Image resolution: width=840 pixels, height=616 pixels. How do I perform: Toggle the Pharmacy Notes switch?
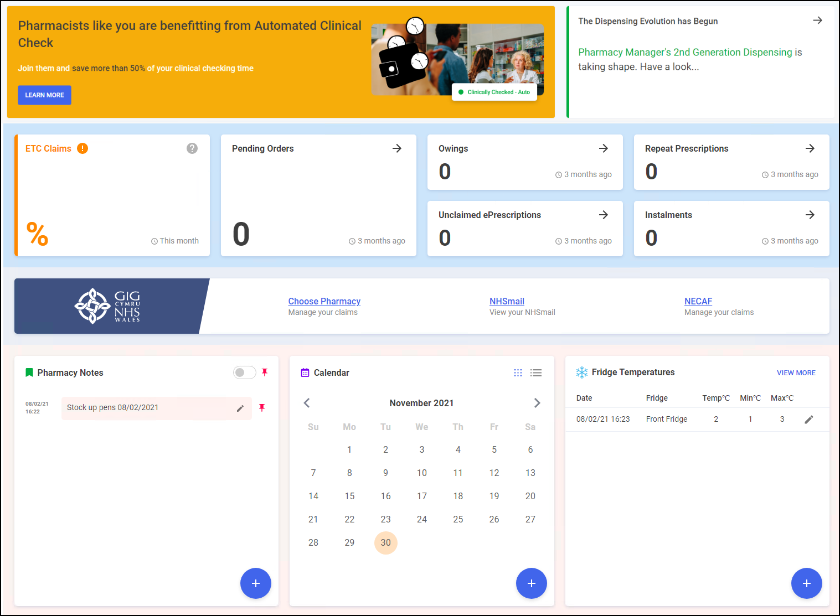point(244,372)
